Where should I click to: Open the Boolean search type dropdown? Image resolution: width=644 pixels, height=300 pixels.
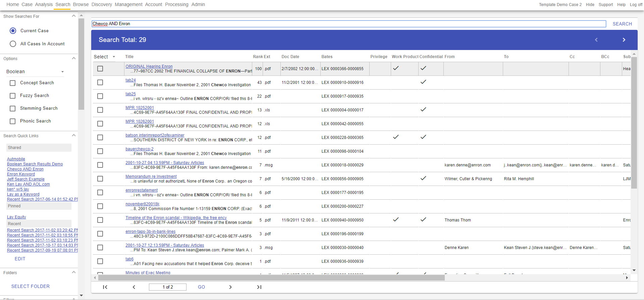(35, 71)
